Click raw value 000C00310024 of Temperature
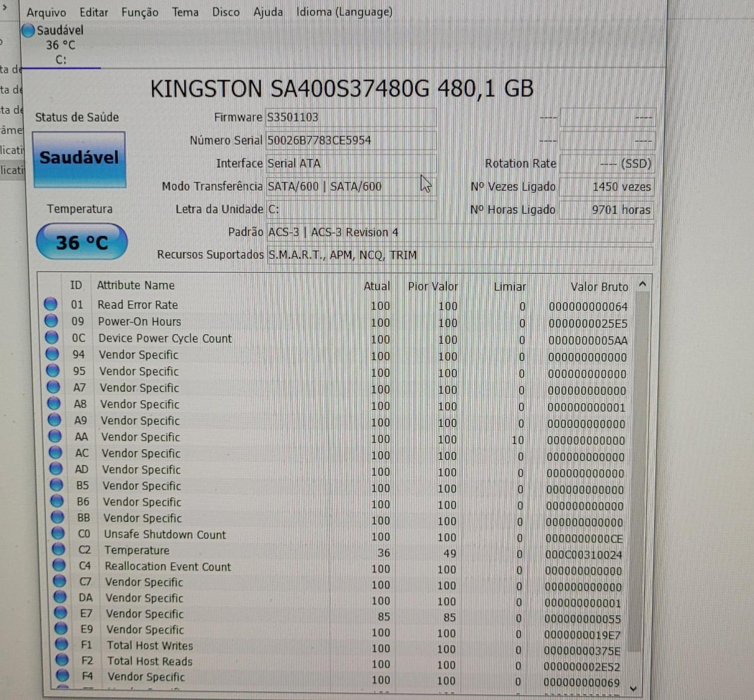Viewport: 754px width, 700px height. (584, 555)
